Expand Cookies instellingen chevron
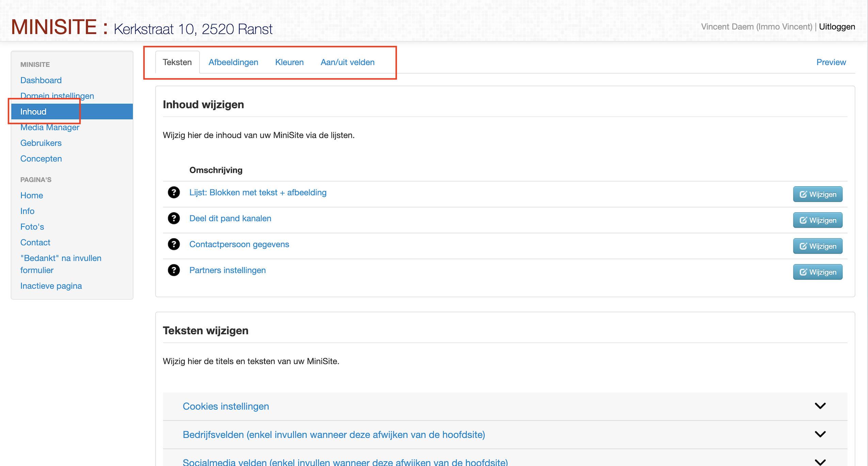This screenshot has width=868, height=466. (820, 406)
